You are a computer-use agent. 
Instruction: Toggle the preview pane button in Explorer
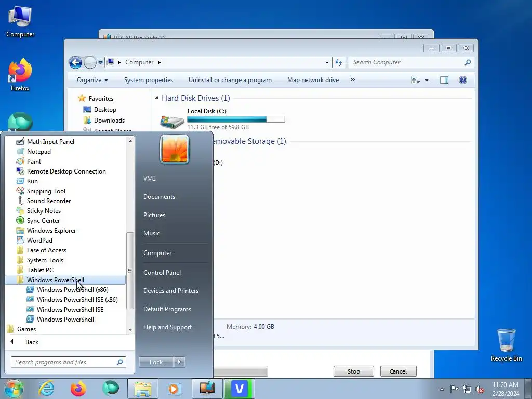(444, 80)
